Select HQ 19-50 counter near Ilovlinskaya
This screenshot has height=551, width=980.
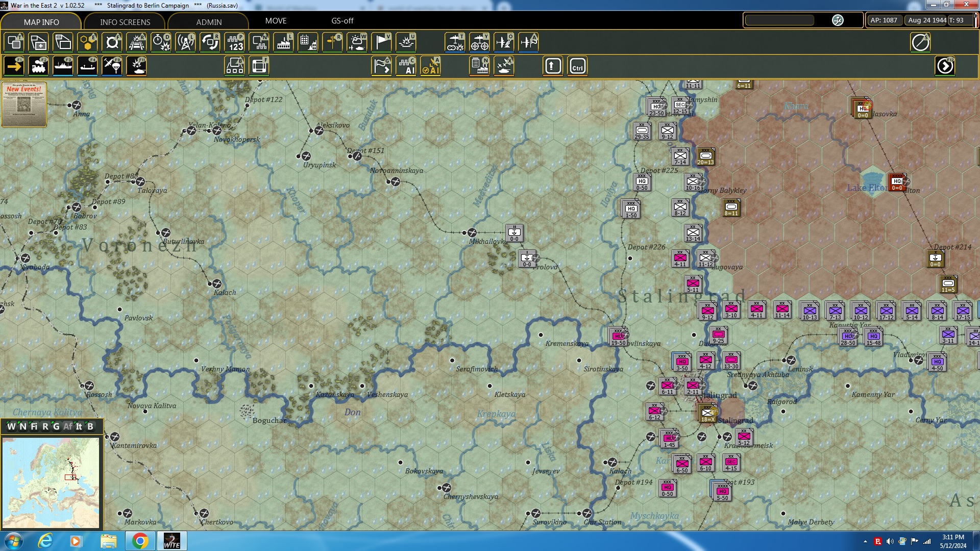point(618,337)
